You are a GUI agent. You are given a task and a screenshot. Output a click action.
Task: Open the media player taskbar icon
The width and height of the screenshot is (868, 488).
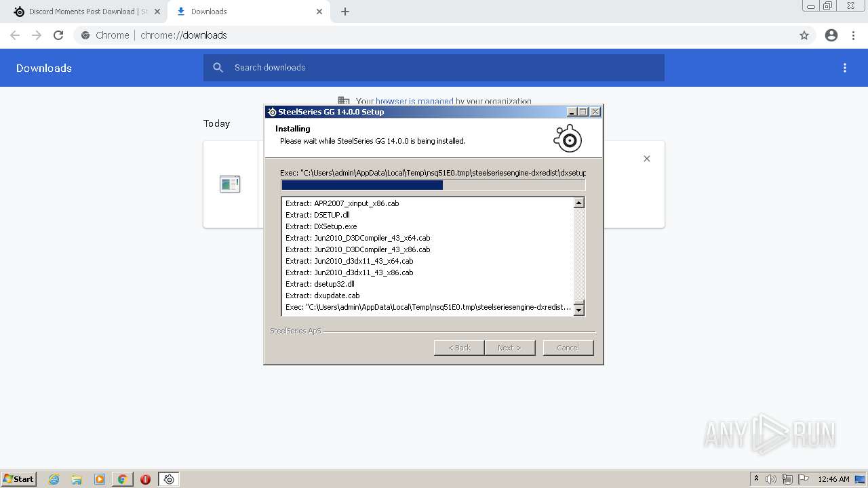(x=100, y=479)
